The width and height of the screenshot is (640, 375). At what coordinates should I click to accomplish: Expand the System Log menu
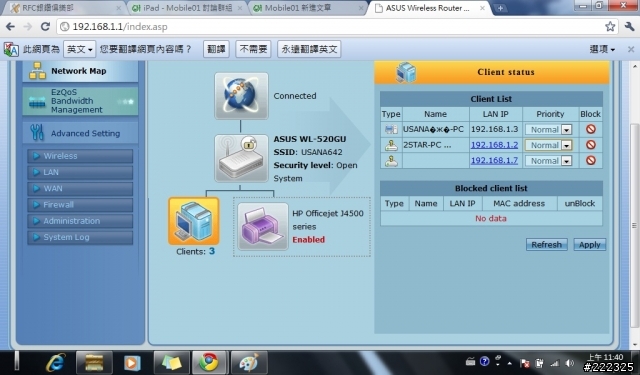pos(80,237)
